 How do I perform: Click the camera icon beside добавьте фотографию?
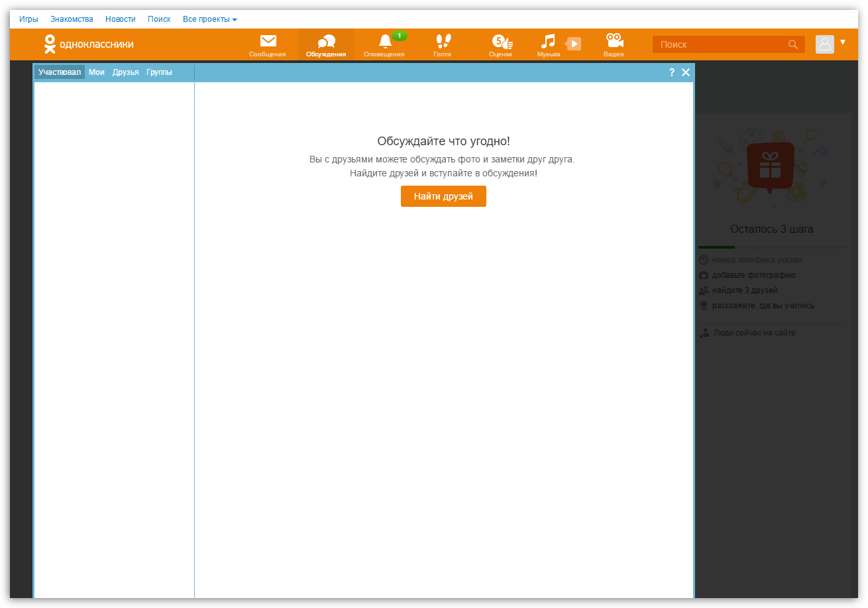[704, 275]
